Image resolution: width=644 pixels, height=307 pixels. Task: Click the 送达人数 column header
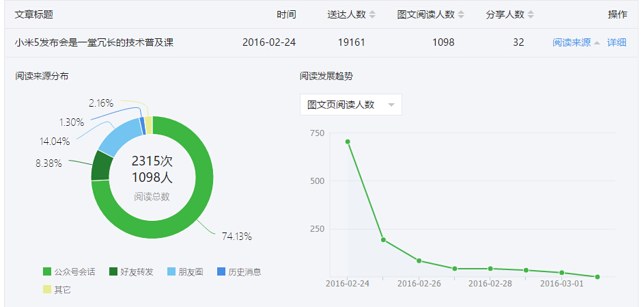click(x=346, y=15)
